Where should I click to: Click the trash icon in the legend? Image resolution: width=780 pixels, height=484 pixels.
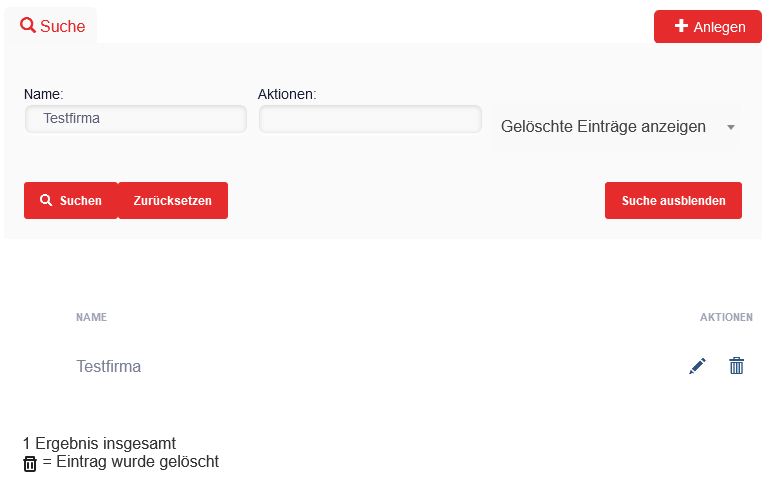tap(30, 463)
